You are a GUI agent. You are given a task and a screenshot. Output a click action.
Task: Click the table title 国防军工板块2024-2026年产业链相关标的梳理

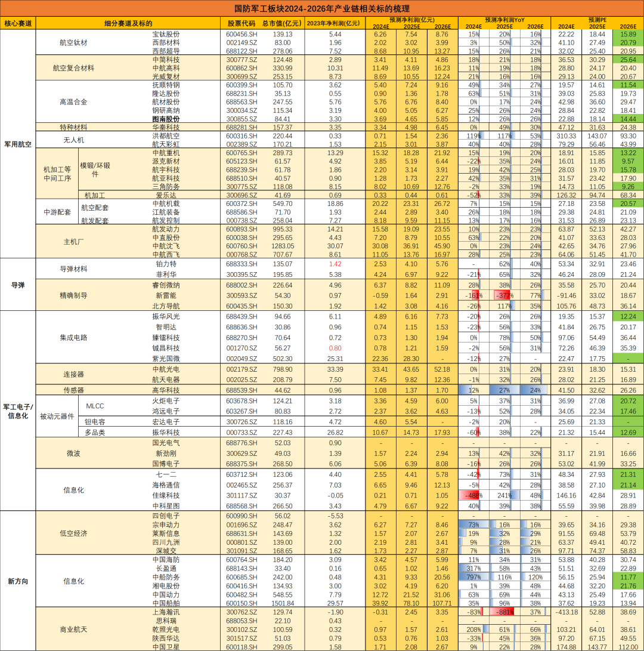click(x=321, y=9)
